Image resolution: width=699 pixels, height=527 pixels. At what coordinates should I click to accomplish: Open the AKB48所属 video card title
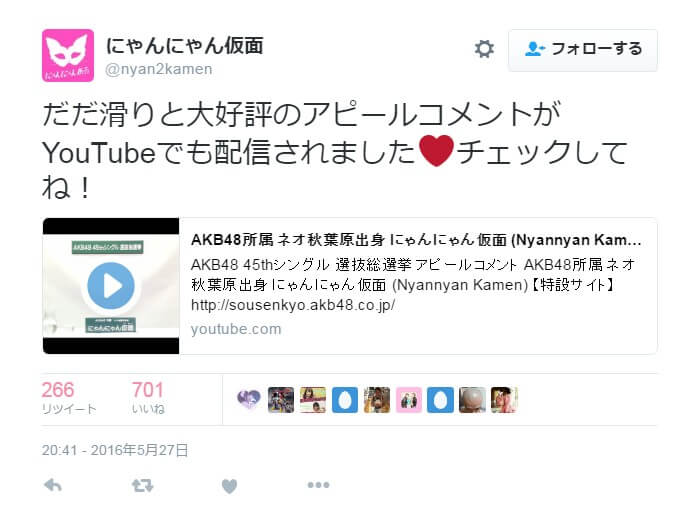pos(416,240)
